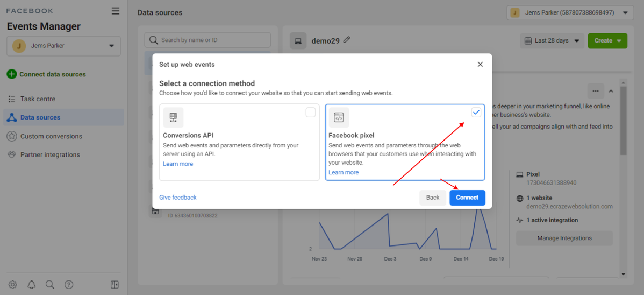
Task: Click the Back button in dialog
Action: coord(433,198)
